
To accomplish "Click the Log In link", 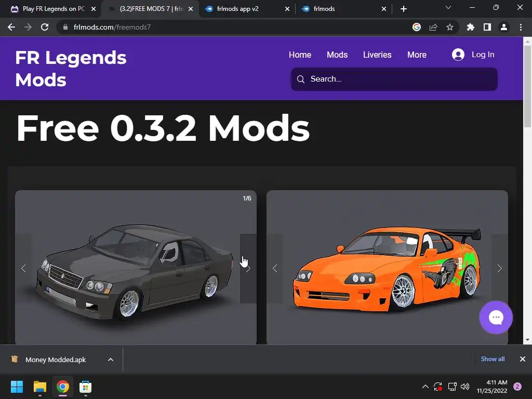I will [483, 54].
